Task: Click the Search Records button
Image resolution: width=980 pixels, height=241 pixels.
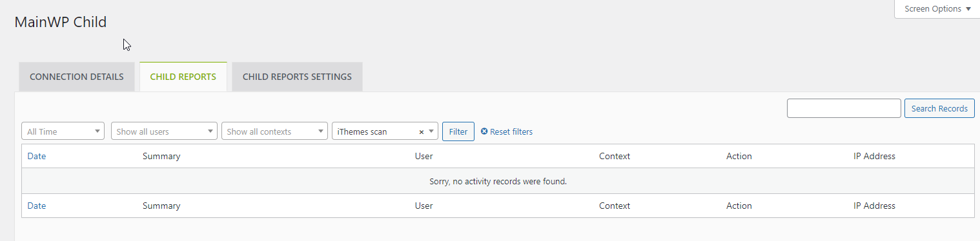Action: pyautogui.click(x=939, y=108)
